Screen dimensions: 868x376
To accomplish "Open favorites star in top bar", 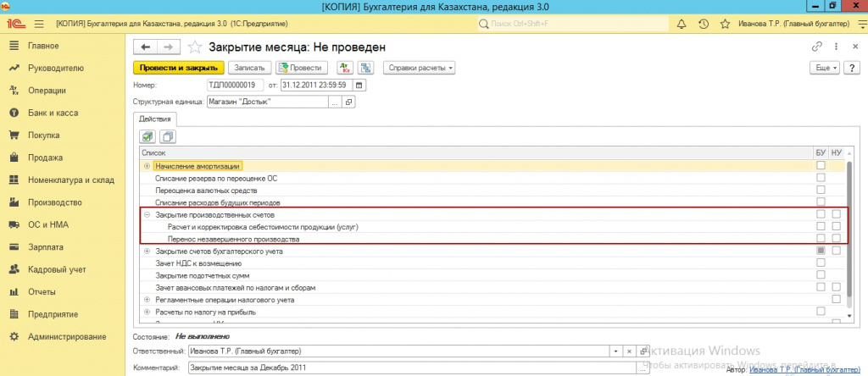I will (725, 25).
